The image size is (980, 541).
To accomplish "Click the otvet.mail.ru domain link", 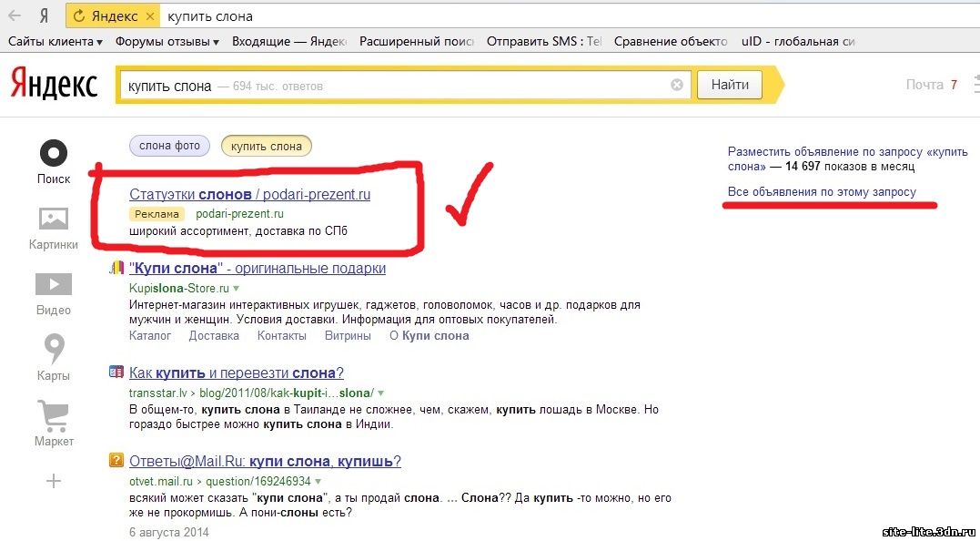I will click(161, 482).
